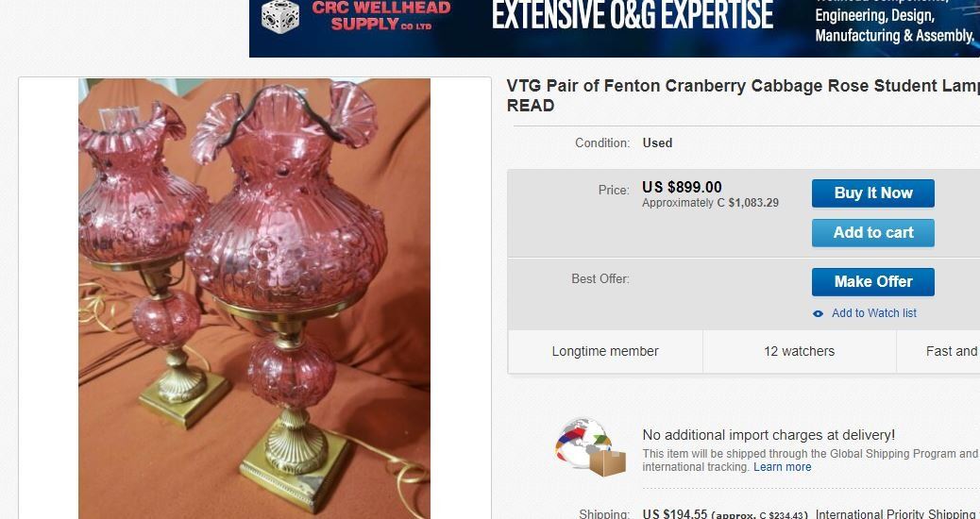
Task: Add the lamps to cart
Action: (872, 232)
